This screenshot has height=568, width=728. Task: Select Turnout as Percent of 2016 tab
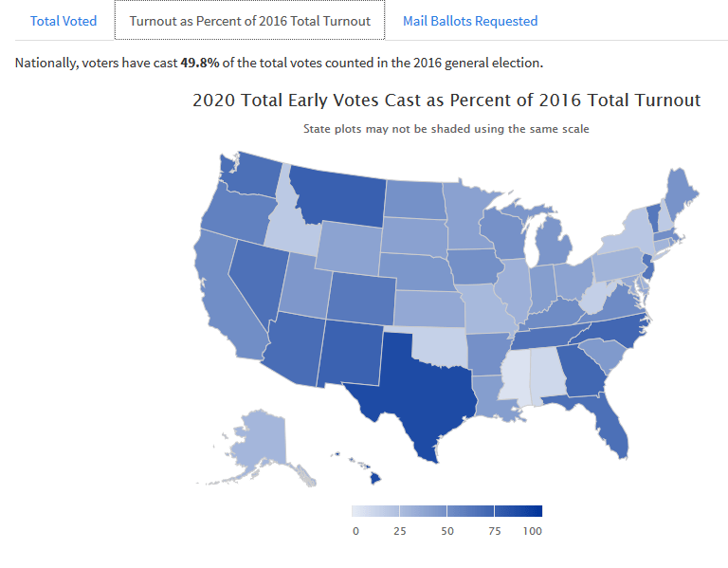249,21
